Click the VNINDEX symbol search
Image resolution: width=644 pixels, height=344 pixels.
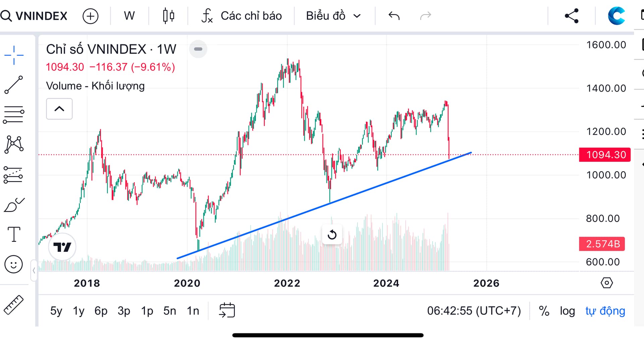pos(34,16)
